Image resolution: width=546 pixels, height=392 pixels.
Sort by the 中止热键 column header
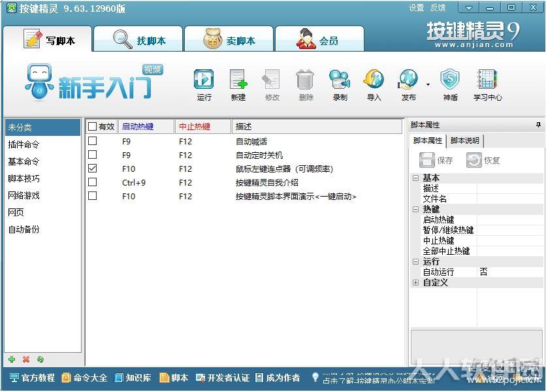click(203, 127)
